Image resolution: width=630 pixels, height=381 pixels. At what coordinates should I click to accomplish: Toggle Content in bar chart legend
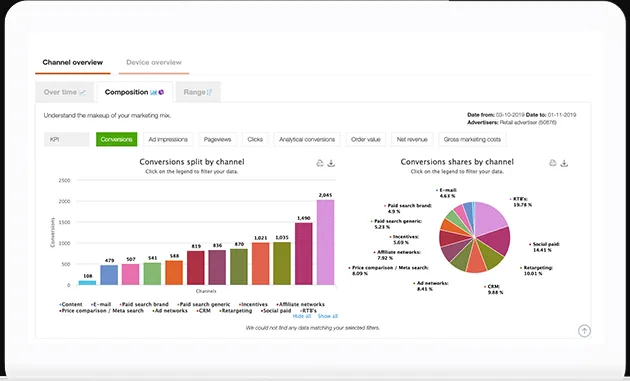(71, 304)
